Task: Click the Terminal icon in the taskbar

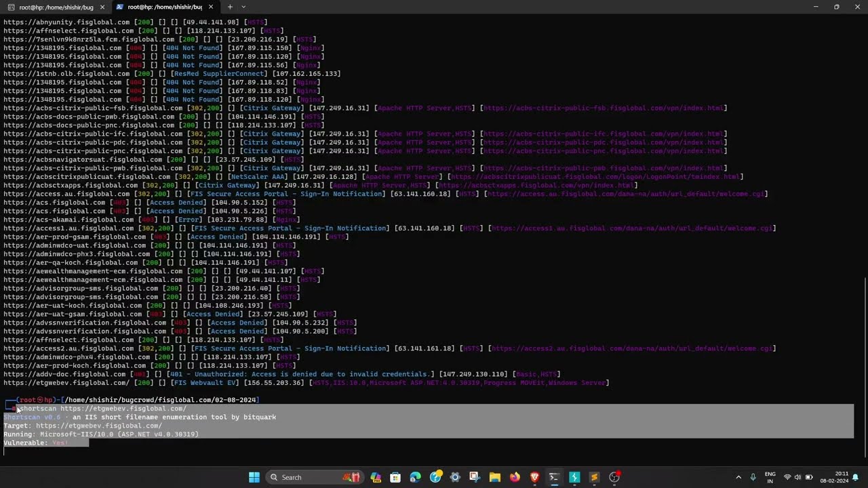Action: pyautogui.click(x=554, y=477)
